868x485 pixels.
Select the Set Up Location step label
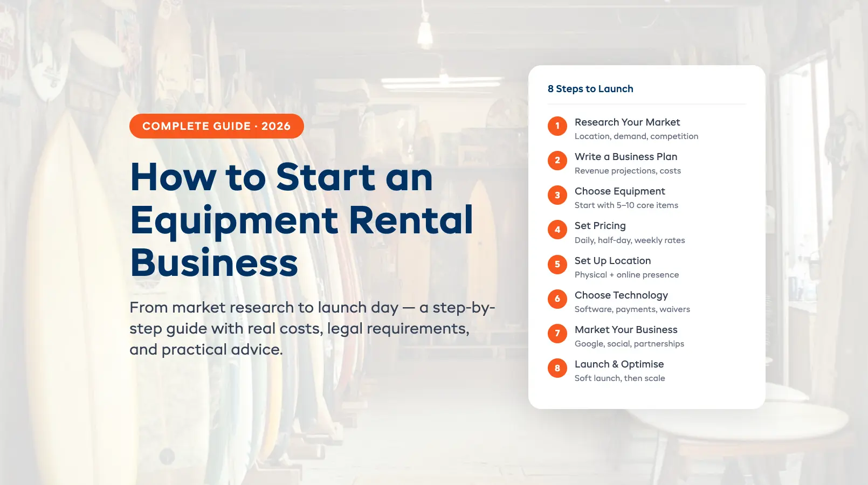pos(612,261)
